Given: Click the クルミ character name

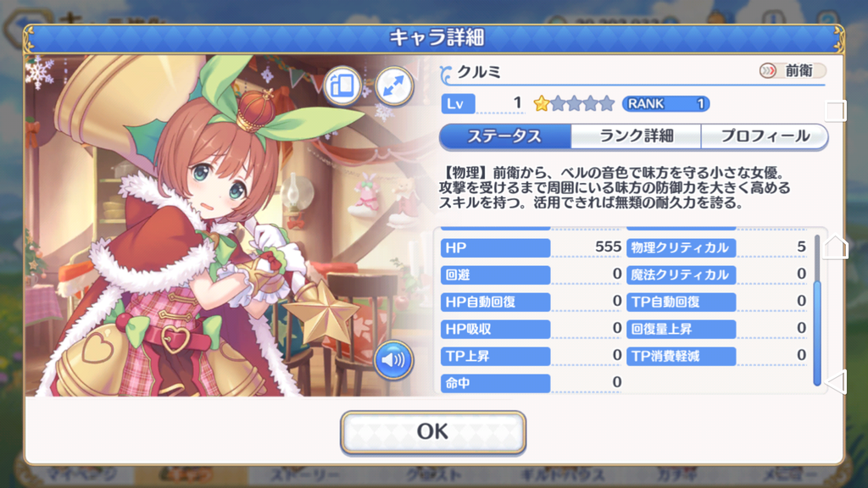Looking at the screenshot, I should pos(478,72).
